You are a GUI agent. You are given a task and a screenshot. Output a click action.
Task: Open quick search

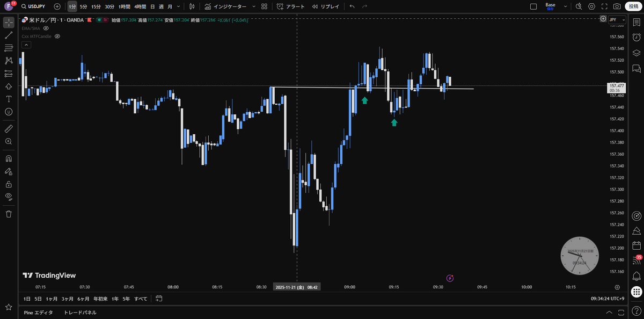click(579, 6)
